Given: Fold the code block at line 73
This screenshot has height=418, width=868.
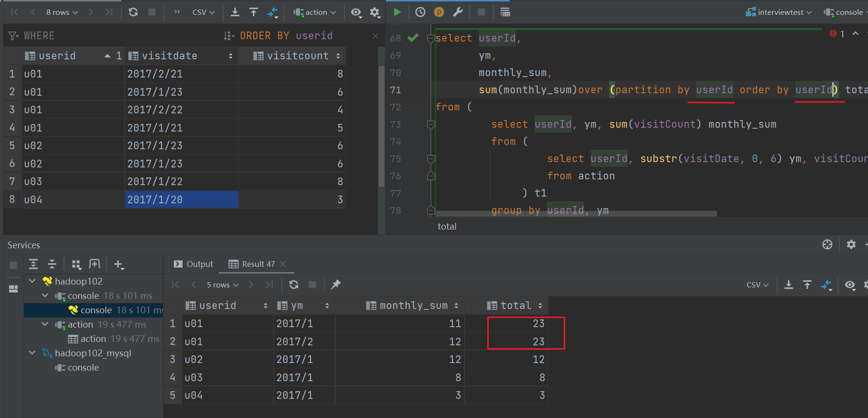Looking at the screenshot, I should [x=431, y=124].
